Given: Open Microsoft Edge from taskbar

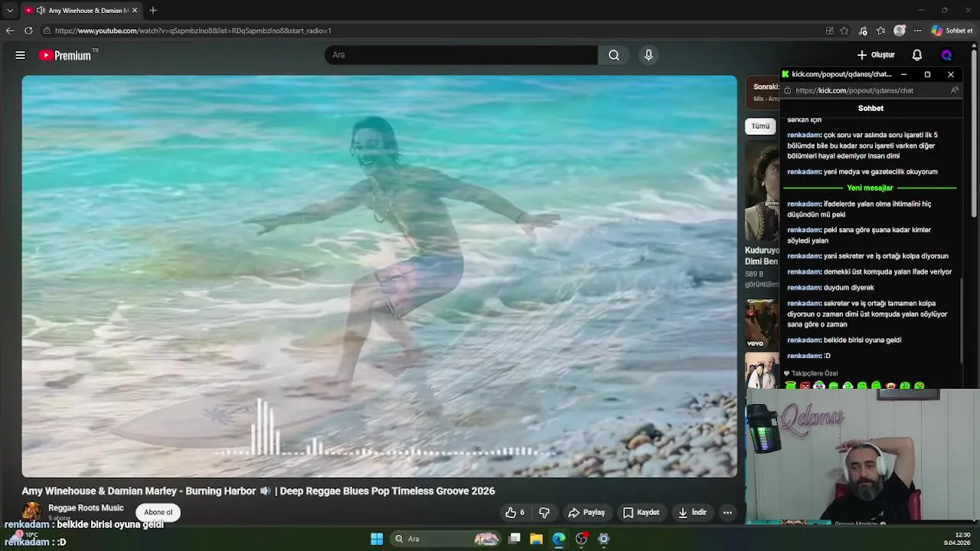Looking at the screenshot, I should click(559, 539).
